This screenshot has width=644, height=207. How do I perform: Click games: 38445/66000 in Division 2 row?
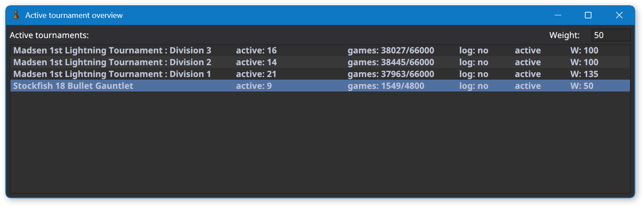(x=391, y=62)
